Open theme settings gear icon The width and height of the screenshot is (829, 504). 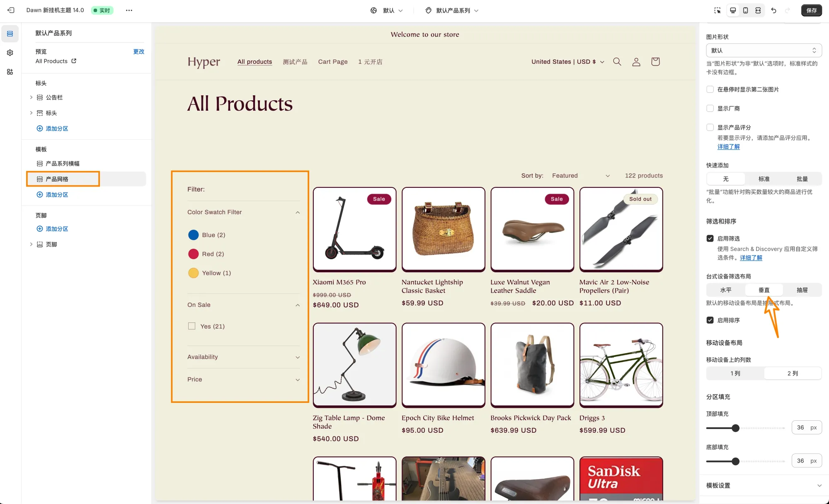[x=10, y=53]
